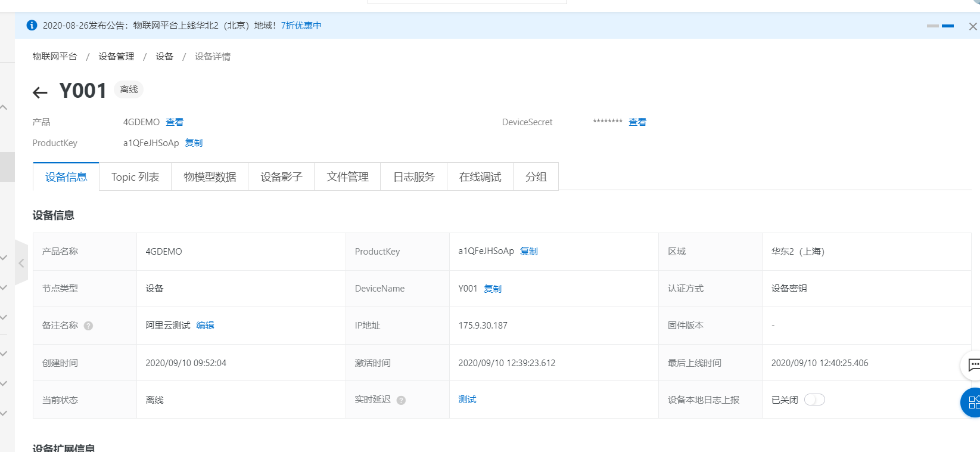
Task: Open the Topic 列表 tab
Action: (135, 177)
